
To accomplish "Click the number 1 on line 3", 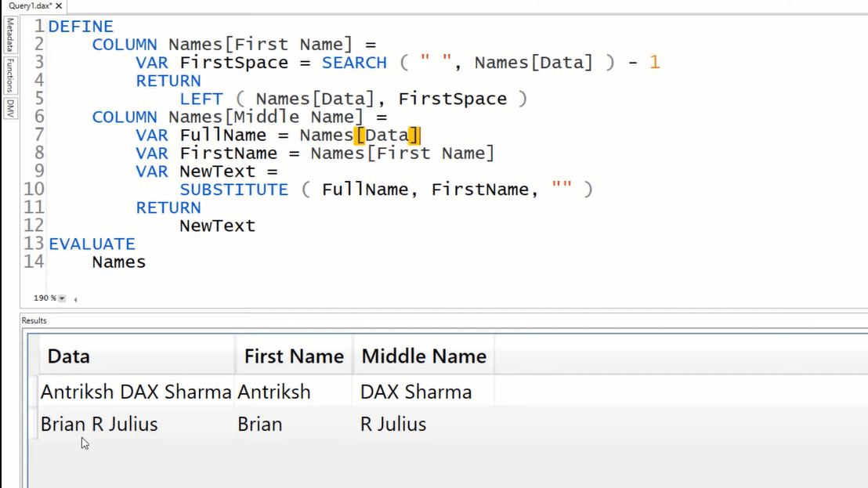I will tap(655, 63).
